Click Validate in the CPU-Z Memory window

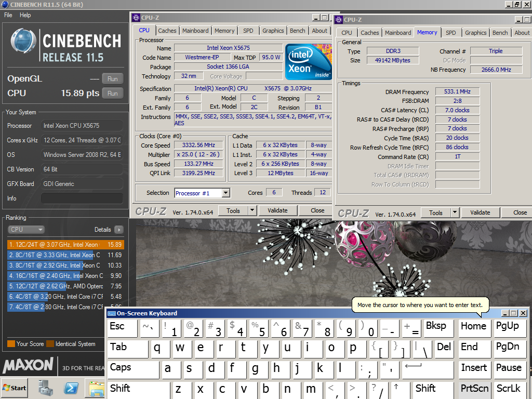[x=480, y=212]
